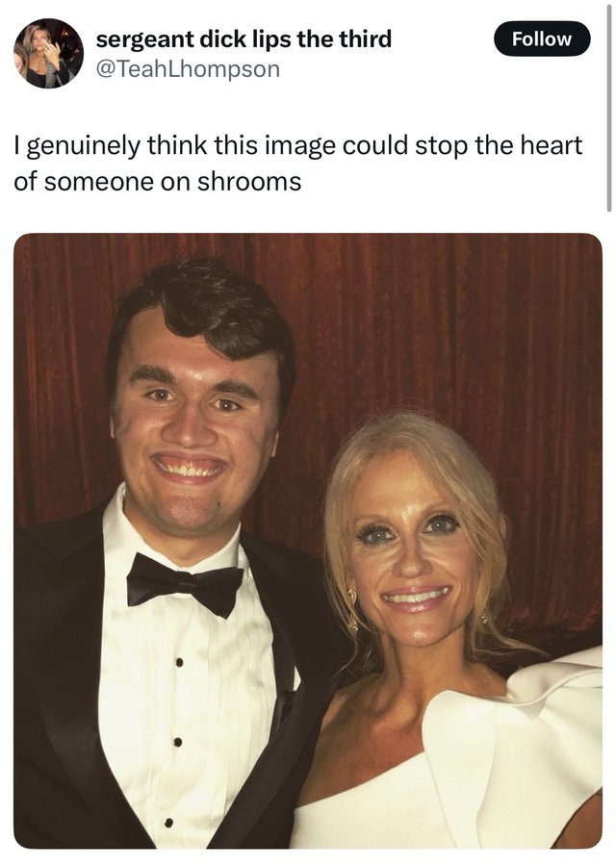Viewport: 616px width, 866px height.
Task: Click the black bow tie in the photo
Action: tap(185, 585)
